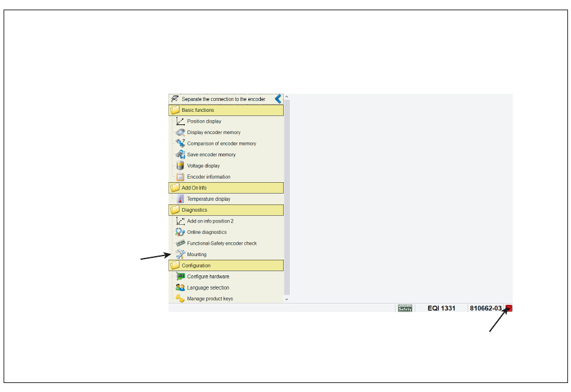Click the Position display icon
The height and width of the screenshot is (392, 571).
pyautogui.click(x=180, y=121)
